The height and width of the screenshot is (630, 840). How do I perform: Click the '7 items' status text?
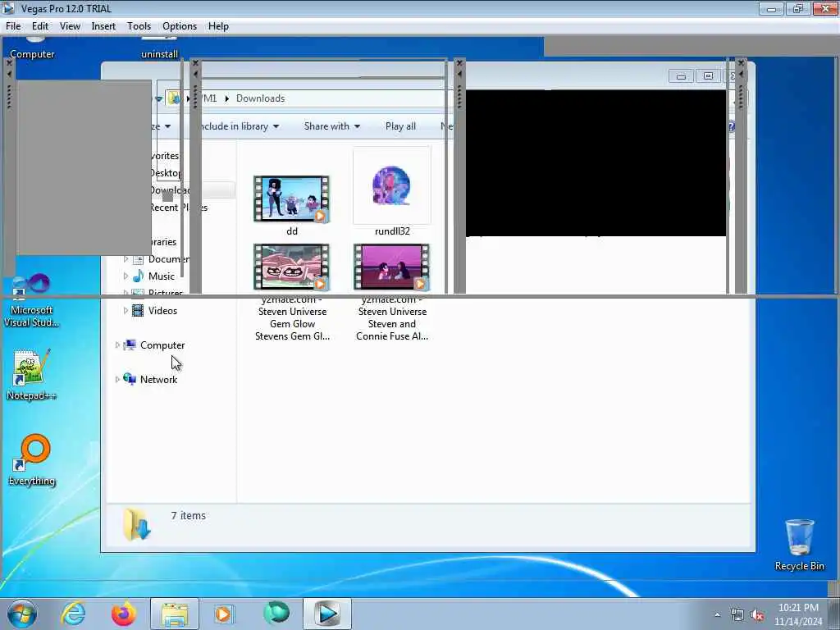tap(188, 515)
